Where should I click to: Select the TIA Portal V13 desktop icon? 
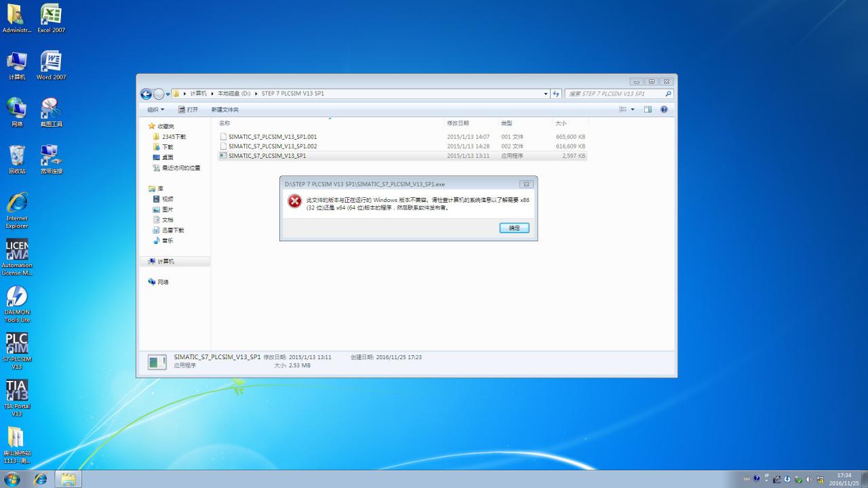click(17, 398)
